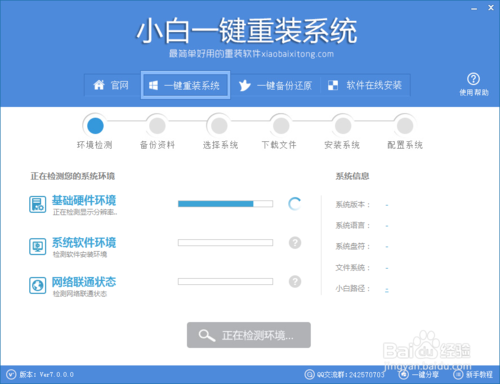500x384 pixels.
Task: Open the 官网 home tab
Action: [x=112, y=85]
